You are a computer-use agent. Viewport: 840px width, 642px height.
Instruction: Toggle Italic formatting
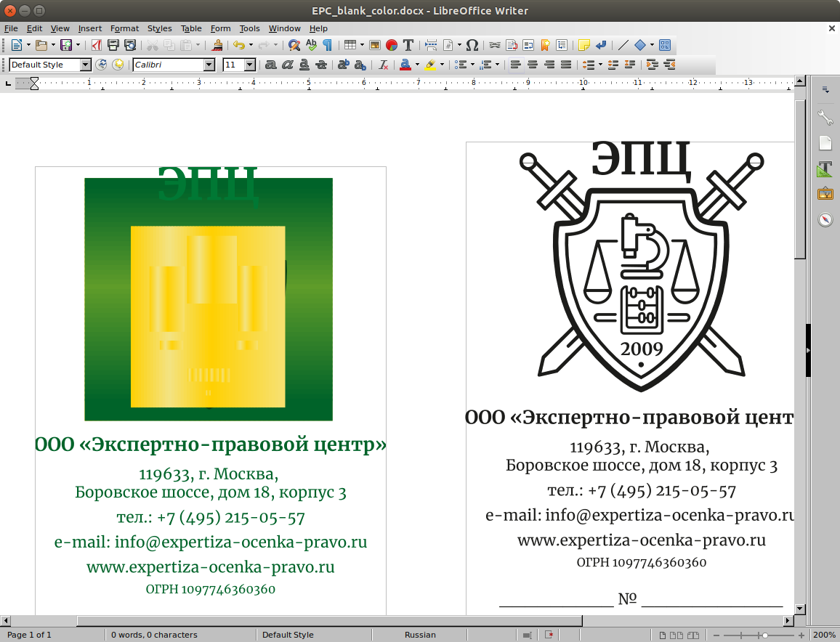[x=288, y=65]
